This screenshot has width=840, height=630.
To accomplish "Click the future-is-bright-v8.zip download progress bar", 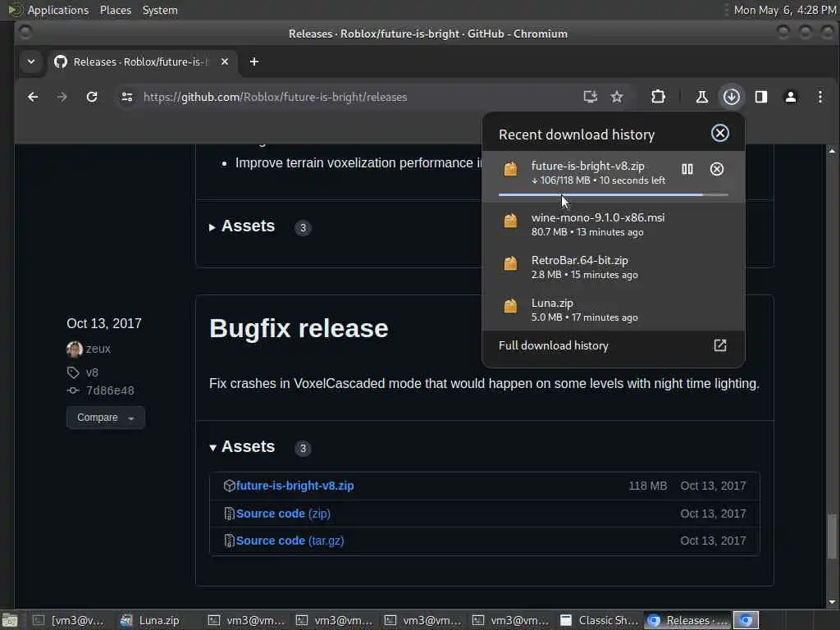I will [613, 195].
